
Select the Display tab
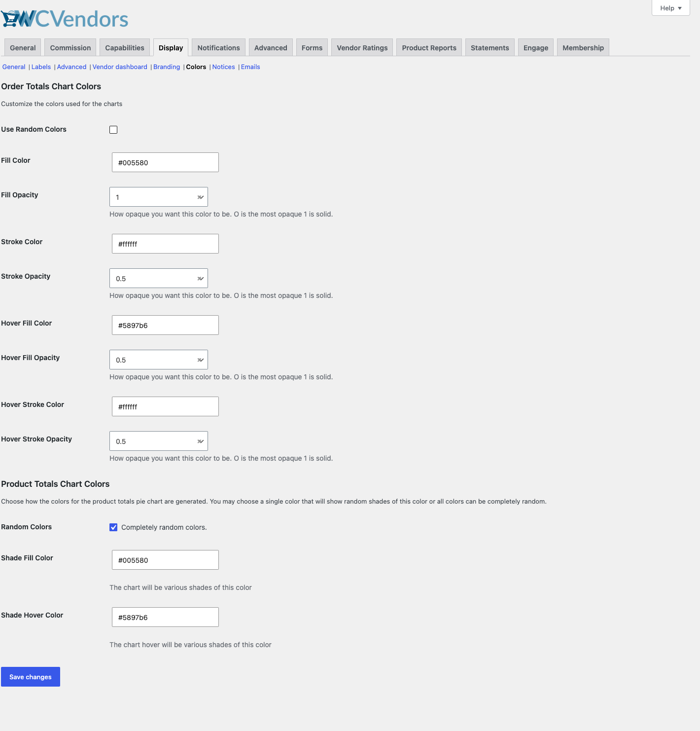tap(171, 48)
